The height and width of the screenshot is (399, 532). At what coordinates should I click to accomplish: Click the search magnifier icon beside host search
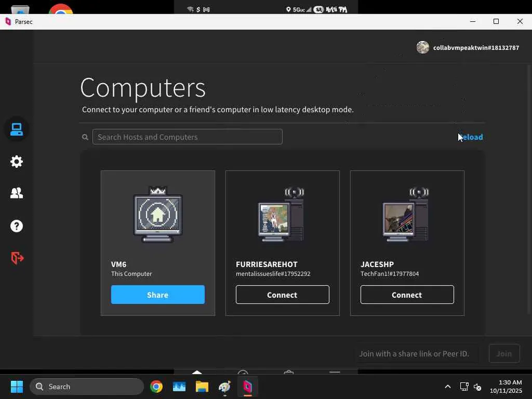click(85, 137)
